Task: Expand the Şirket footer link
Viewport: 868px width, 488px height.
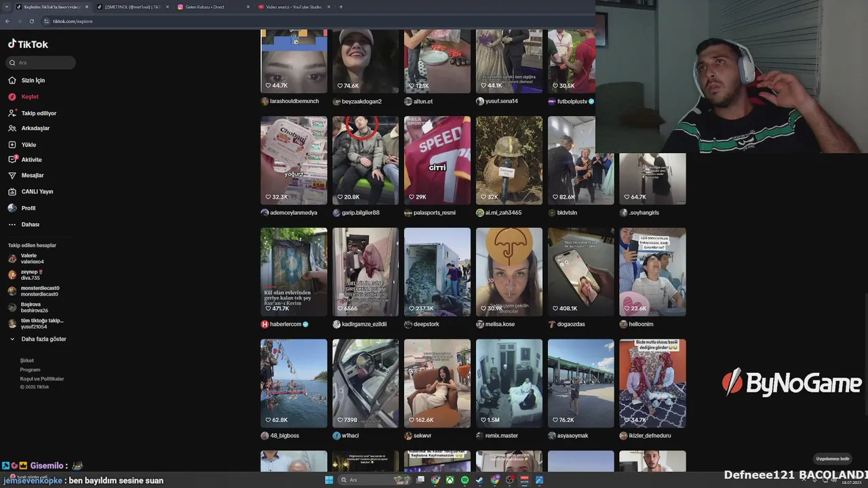Action: 27,361
